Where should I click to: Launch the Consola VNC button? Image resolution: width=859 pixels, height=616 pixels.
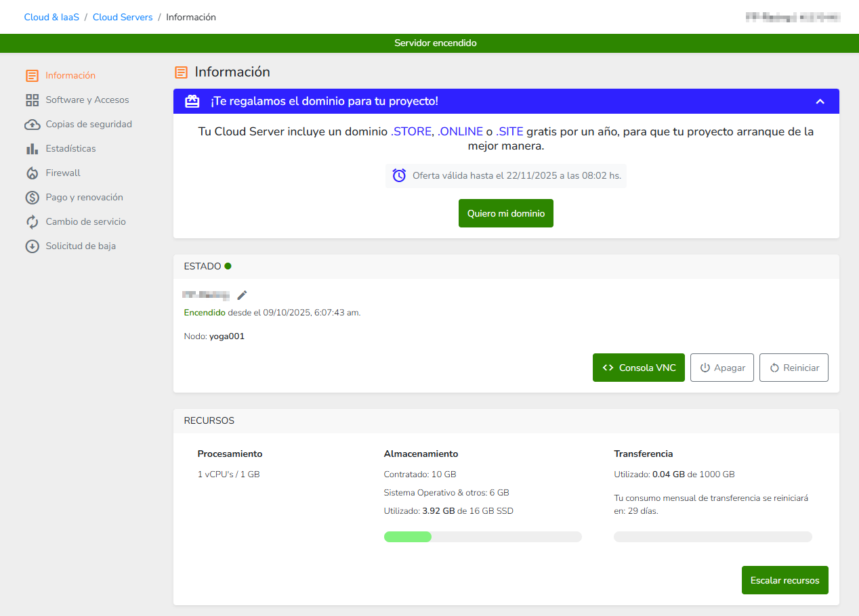click(x=638, y=368)
